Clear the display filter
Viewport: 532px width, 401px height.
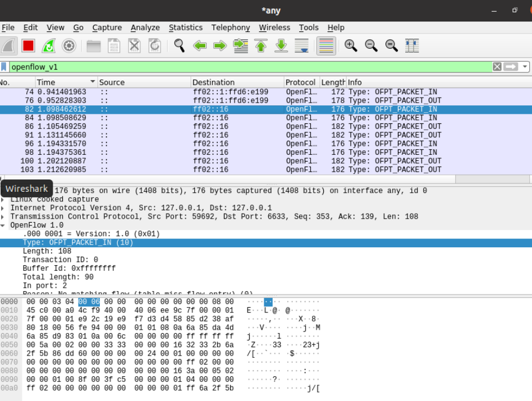(x=497, y=67)
